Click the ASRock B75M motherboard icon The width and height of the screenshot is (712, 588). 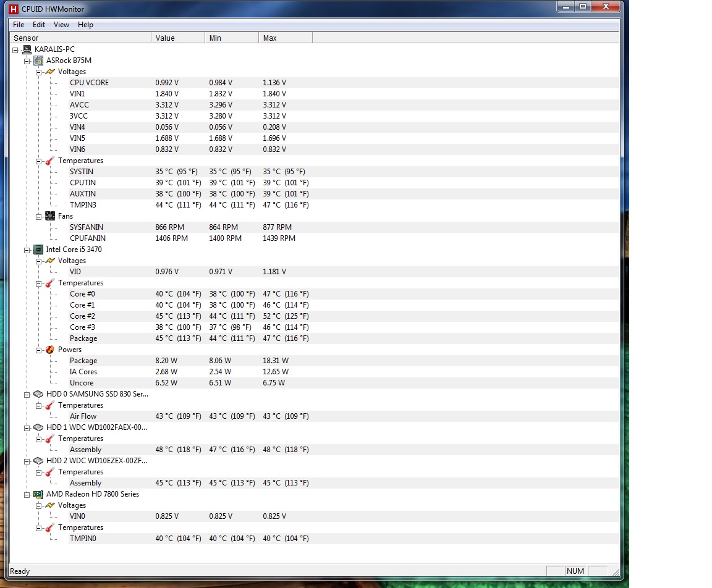point(38,61)
